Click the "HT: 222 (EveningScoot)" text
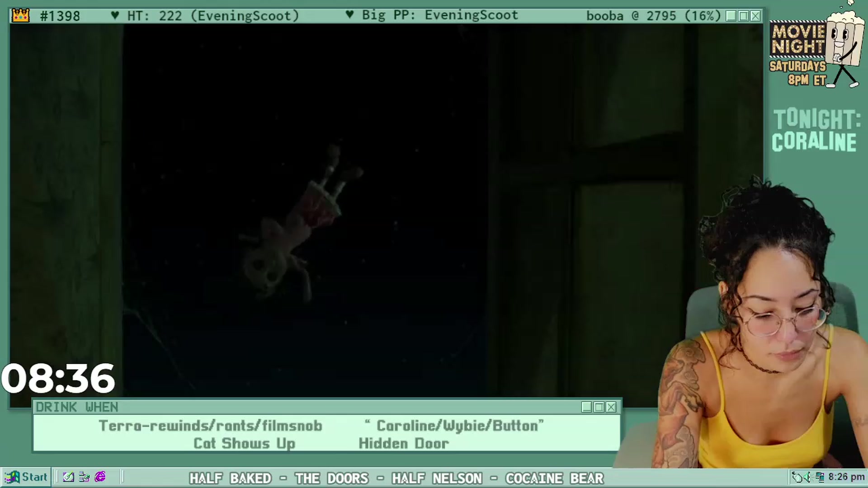Image resolution: width=868 pixels, height=488 pixels. click(213, 16)
